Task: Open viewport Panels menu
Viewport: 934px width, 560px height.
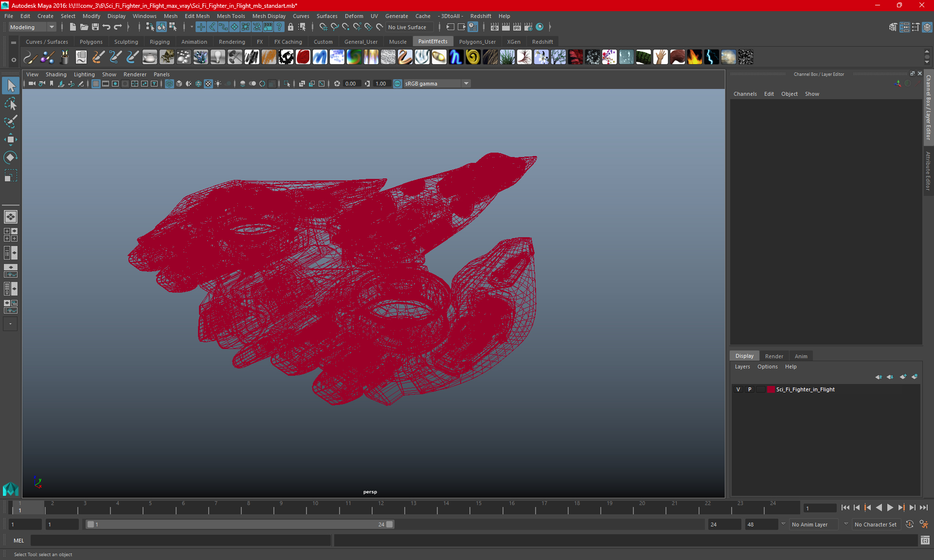Action: [x=162, y=74]
